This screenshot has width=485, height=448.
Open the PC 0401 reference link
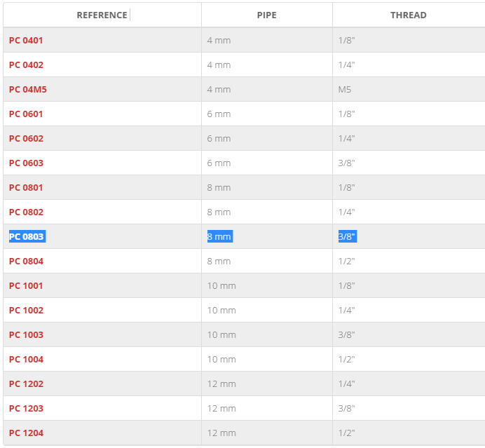coord(26,41)
